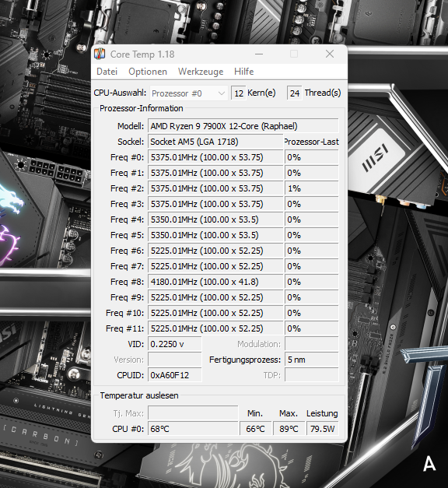The width and height of the screenshot is (448, 488).
Task: Click the Freq #6 value 5225.01MHz
Action: [215, 251]
